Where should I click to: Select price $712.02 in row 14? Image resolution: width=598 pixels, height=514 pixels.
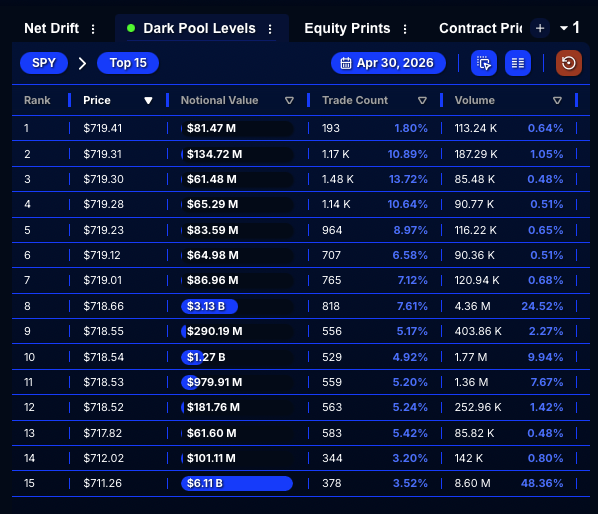103,458
